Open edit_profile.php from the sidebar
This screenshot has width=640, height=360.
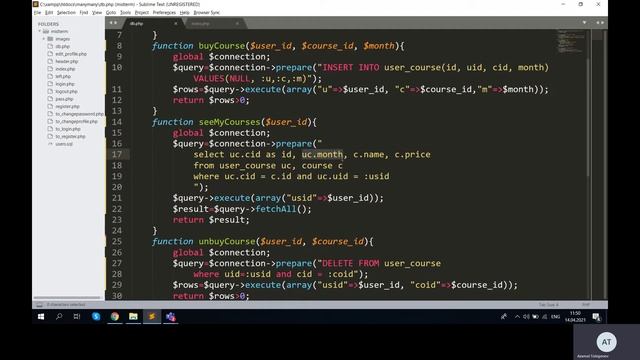(71, 54)
